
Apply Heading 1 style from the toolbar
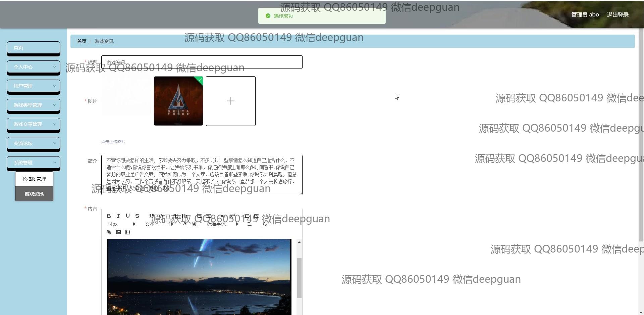click(175, 216)
